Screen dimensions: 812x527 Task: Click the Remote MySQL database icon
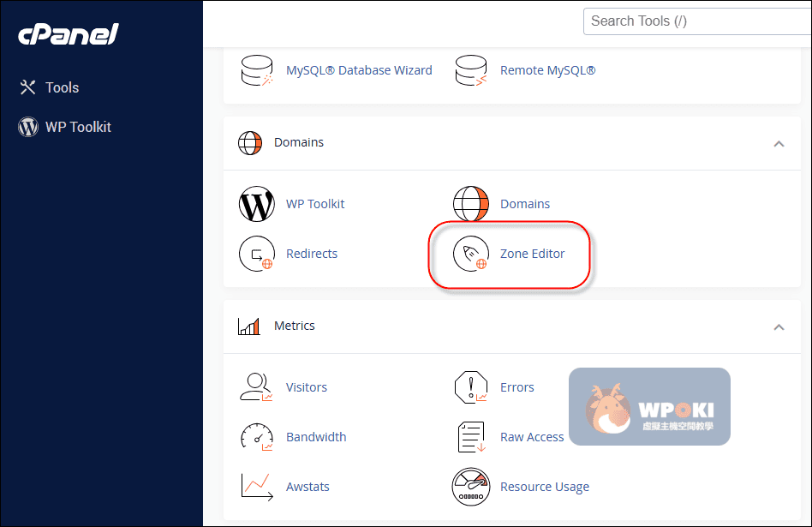[x=470, y=70]
